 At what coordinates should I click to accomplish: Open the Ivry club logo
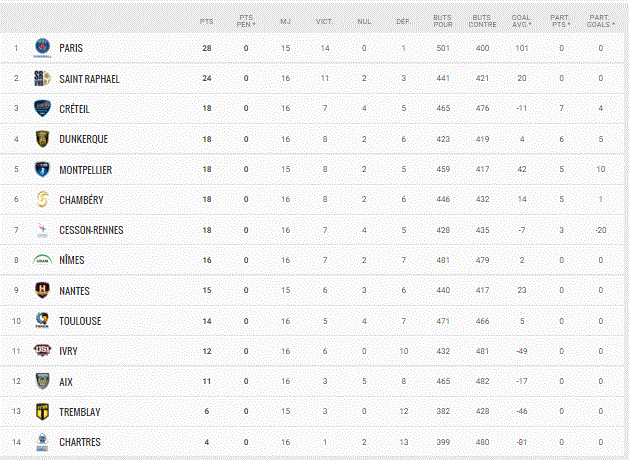pos(43,351)
